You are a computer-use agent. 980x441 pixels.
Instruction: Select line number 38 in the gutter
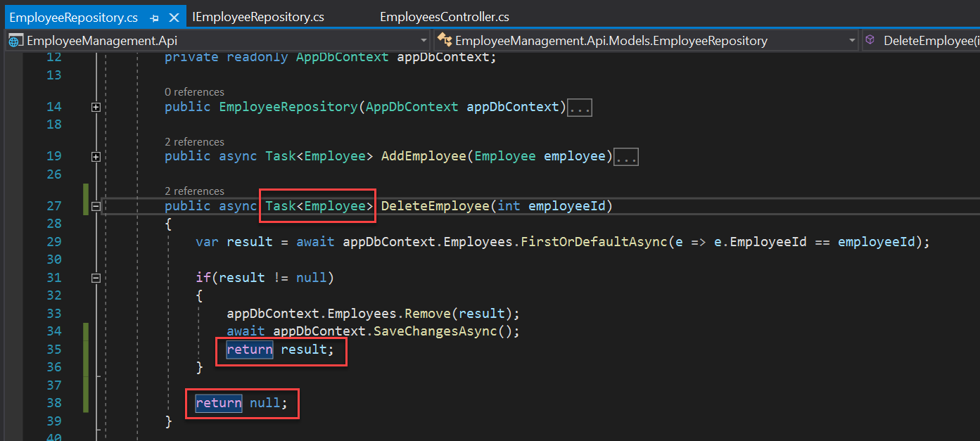coord(54,402)
